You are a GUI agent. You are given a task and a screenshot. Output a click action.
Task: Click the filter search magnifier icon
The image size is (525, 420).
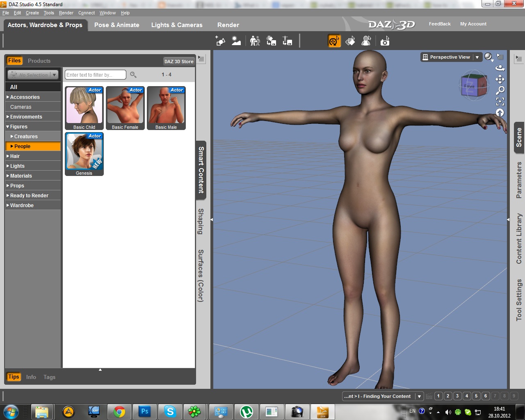coord(133,75)
